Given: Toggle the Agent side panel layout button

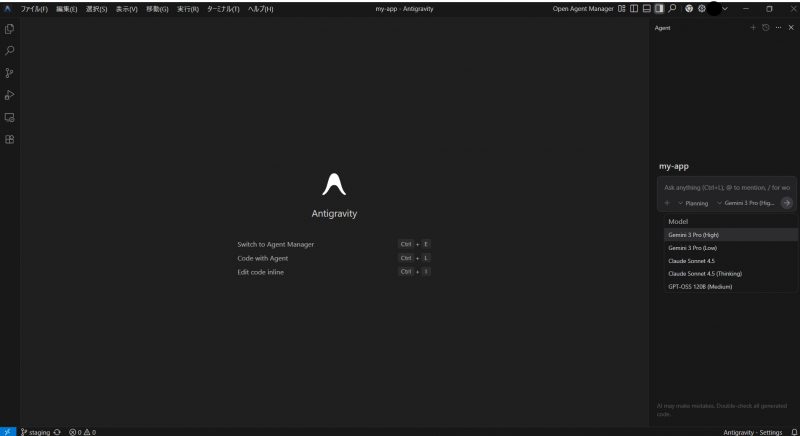Looking at the screenshot, I should coord(658,9).
